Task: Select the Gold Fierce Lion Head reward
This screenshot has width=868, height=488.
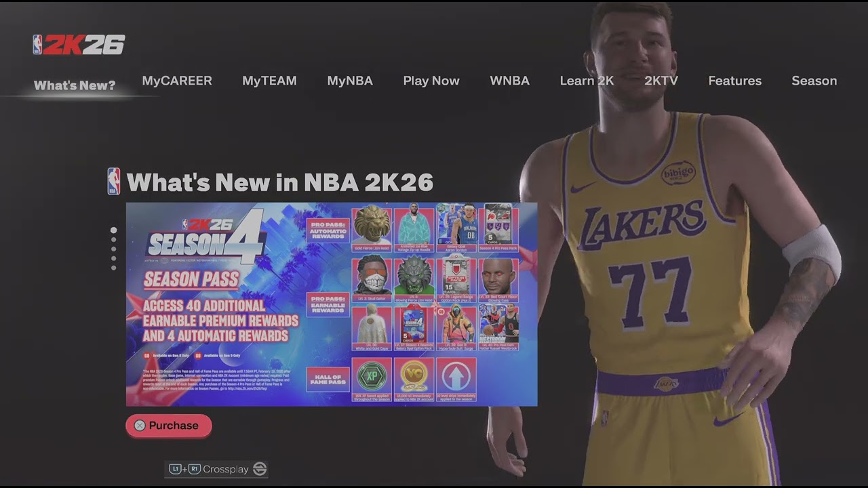Action: [x=372, y=228]
